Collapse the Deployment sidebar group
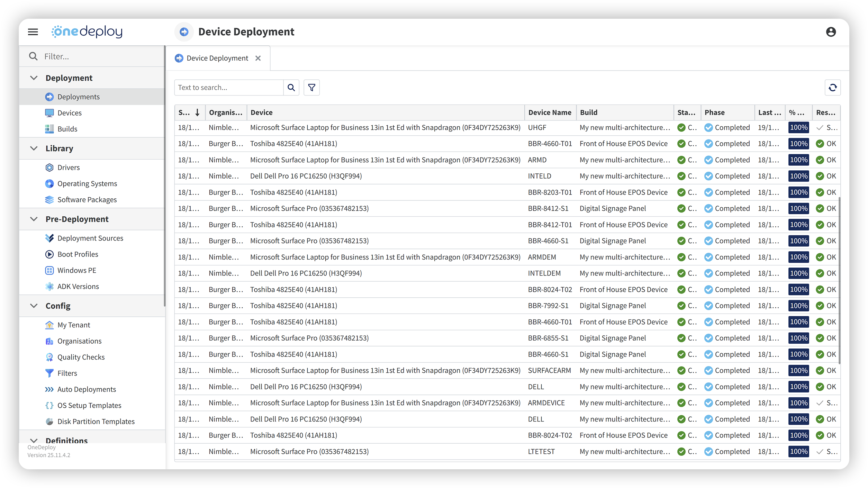868x488 pixels. click(34, 78)
